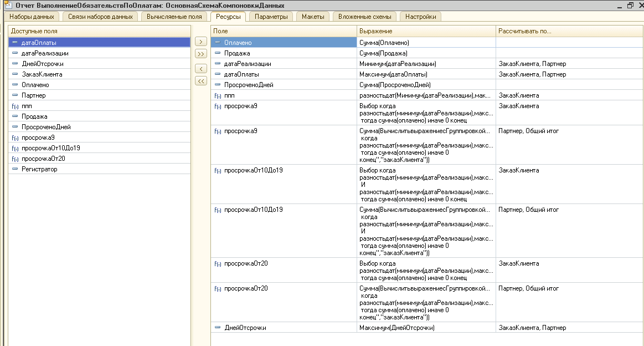Open the Настройки tab

pyautogui.click(x=420, y=17)
